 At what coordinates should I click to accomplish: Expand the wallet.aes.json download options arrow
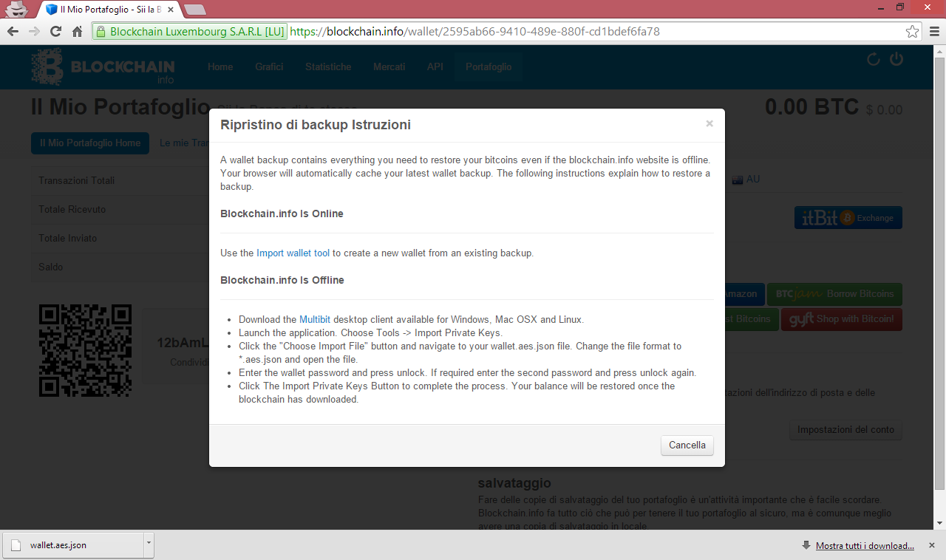149,544
